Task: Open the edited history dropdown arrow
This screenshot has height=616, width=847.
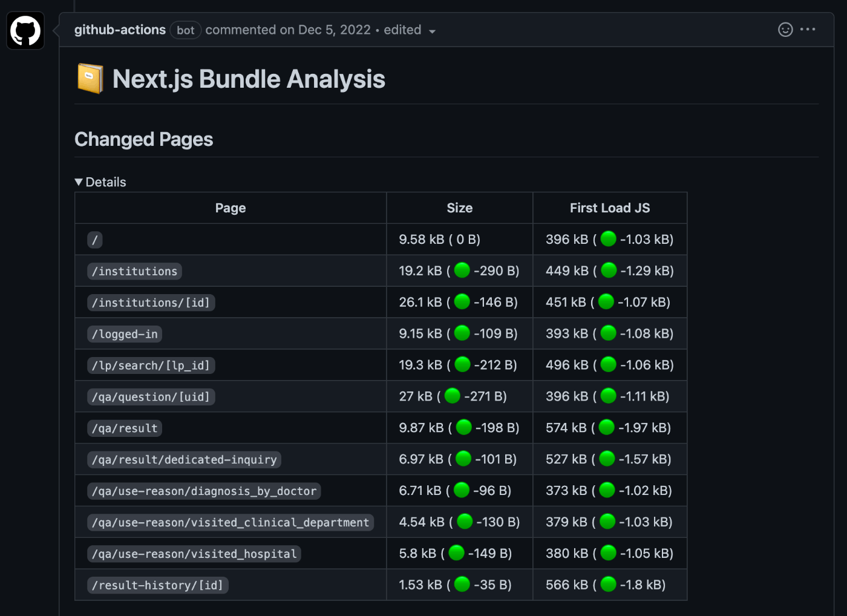Action: pos(432,31)
